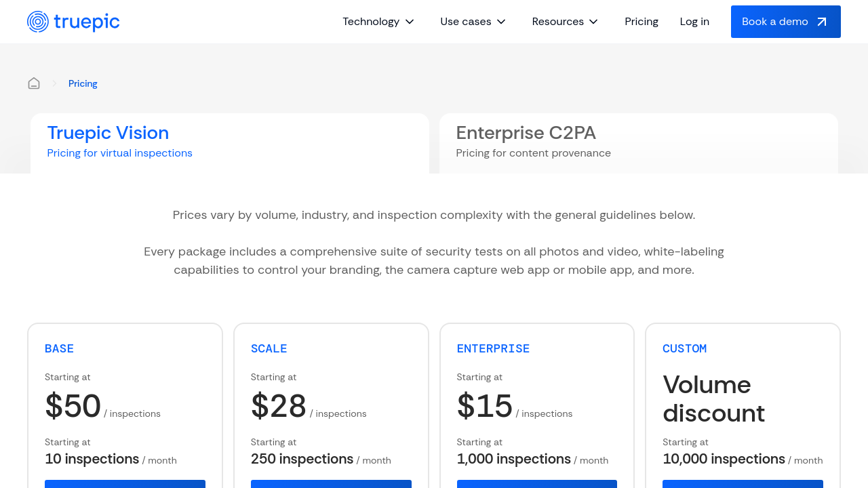Click the ENTERPRISE plan button
Image resolution: width=868 pixels, height=488 pixels.
pos(537,484)
